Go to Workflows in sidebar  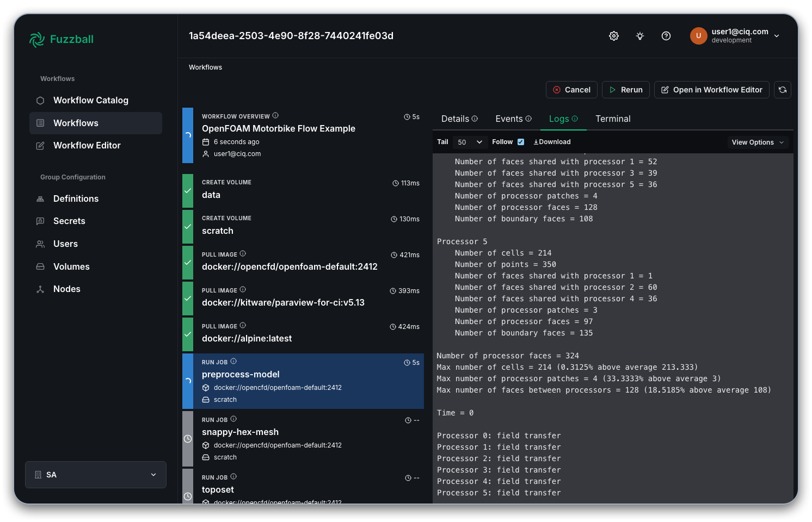[96, 123]
